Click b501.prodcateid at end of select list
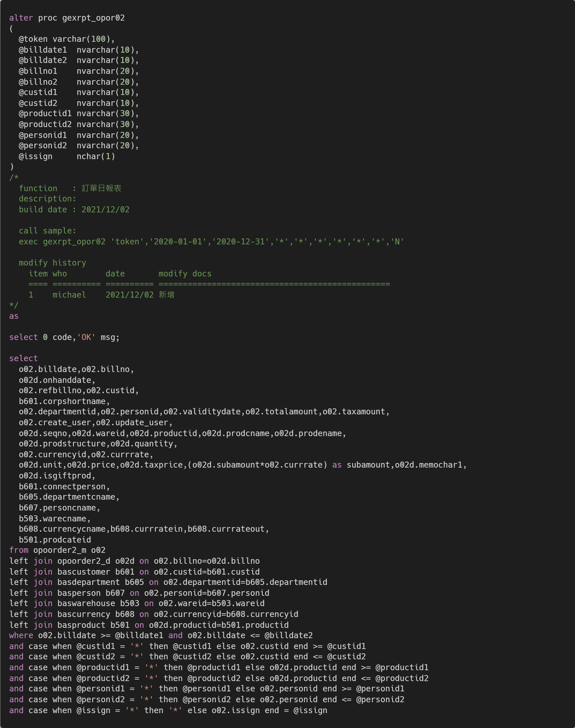This screenshot has height=728, width=575. coord(55,539)
